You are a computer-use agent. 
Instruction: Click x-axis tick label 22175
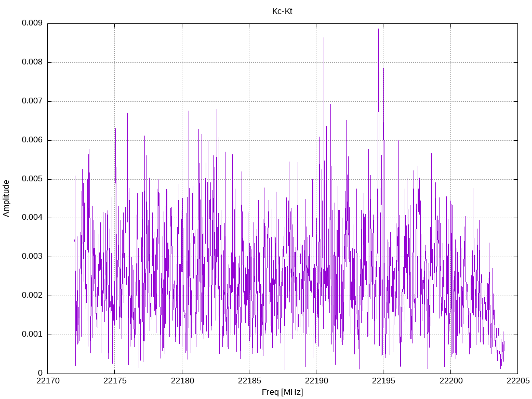[115, 381]
